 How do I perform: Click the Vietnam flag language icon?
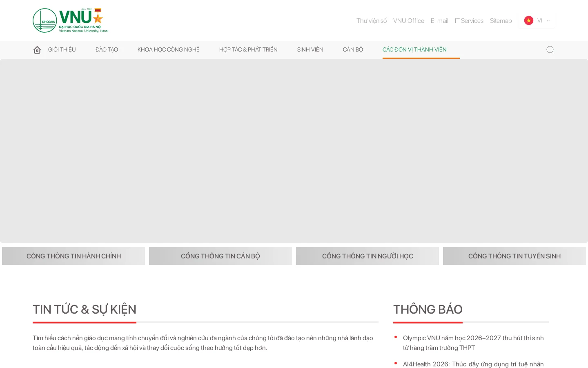coord(529,20)
